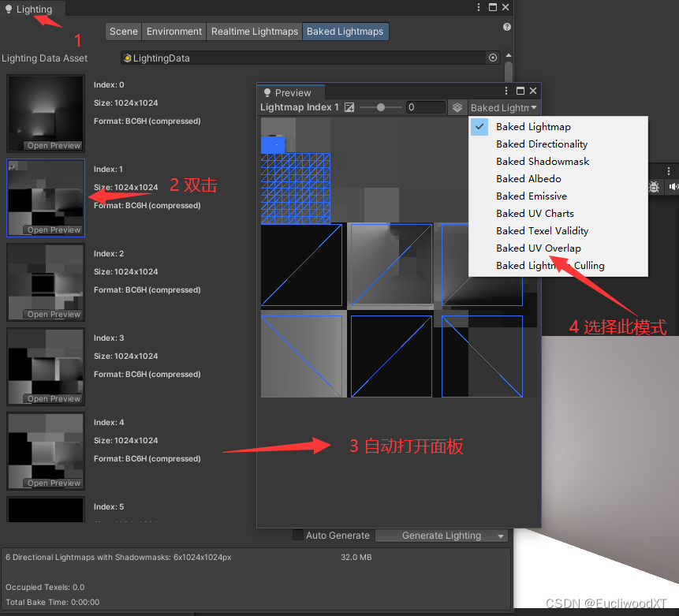679x616 pixels.
Task: Click the mip level layers icon
Action: coord(457,107)
